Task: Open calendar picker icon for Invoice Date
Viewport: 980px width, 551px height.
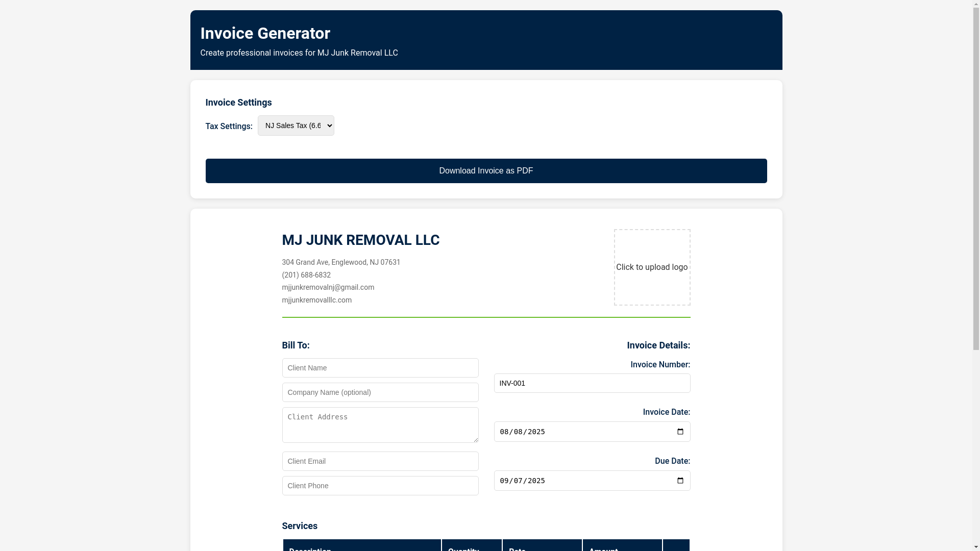Action: pos(680,432)
